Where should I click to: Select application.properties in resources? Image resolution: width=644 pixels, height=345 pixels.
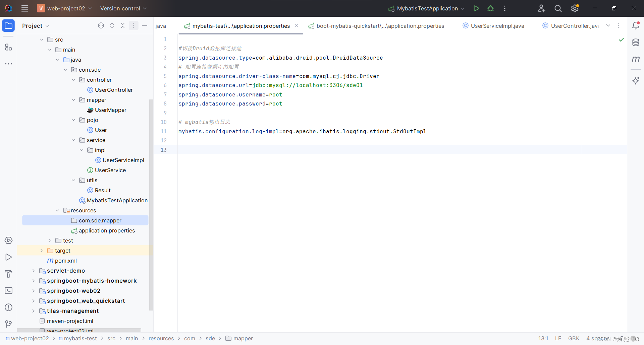(103, 230)
